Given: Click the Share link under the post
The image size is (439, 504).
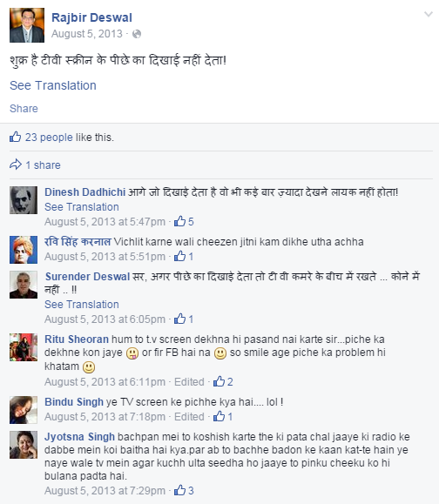Looking at the screenshot, I should pyautogui.click(x=24, y=108).
